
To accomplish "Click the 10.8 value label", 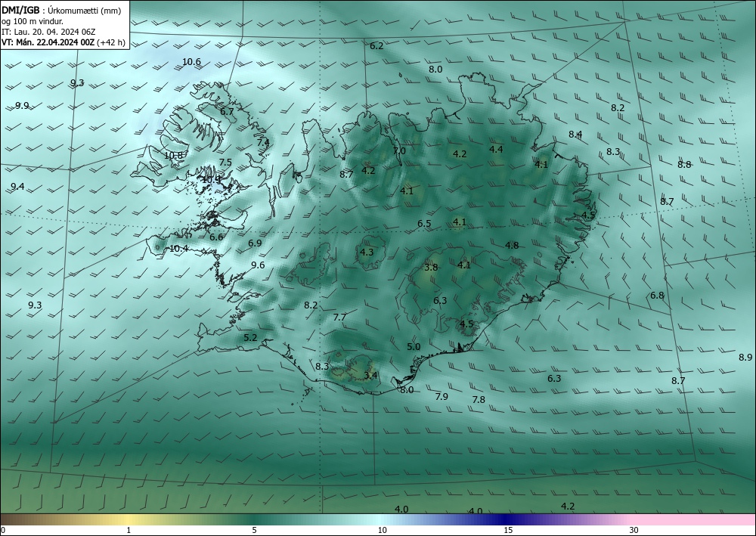I will coord(174,155).
